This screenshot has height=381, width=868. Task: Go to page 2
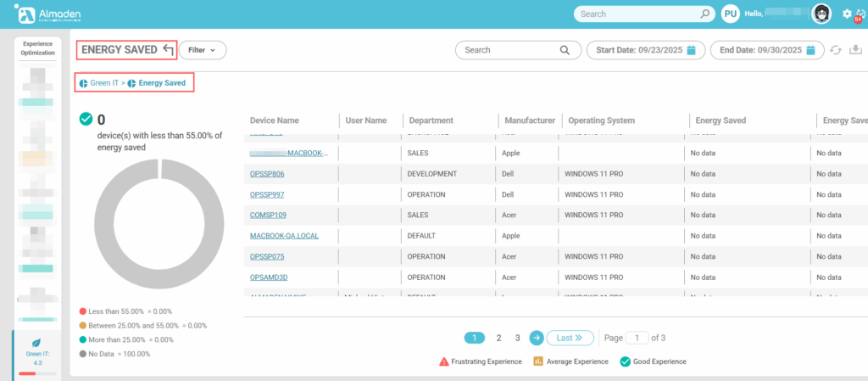point(498,338)
